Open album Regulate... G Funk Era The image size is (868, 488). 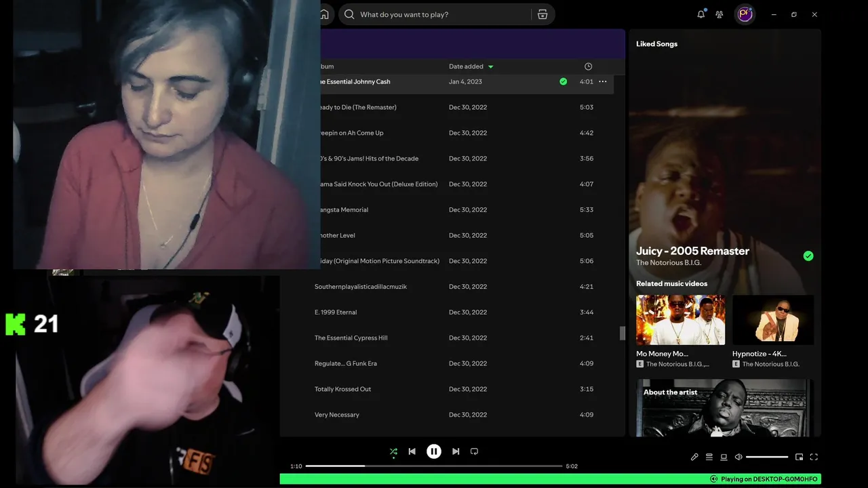[346, 364]
